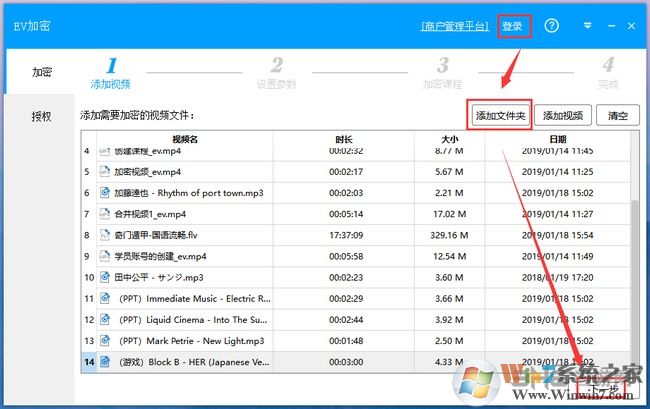Select step 3 加密课程
This screenshot has height=409, width=650.
(x=442, y=73)
